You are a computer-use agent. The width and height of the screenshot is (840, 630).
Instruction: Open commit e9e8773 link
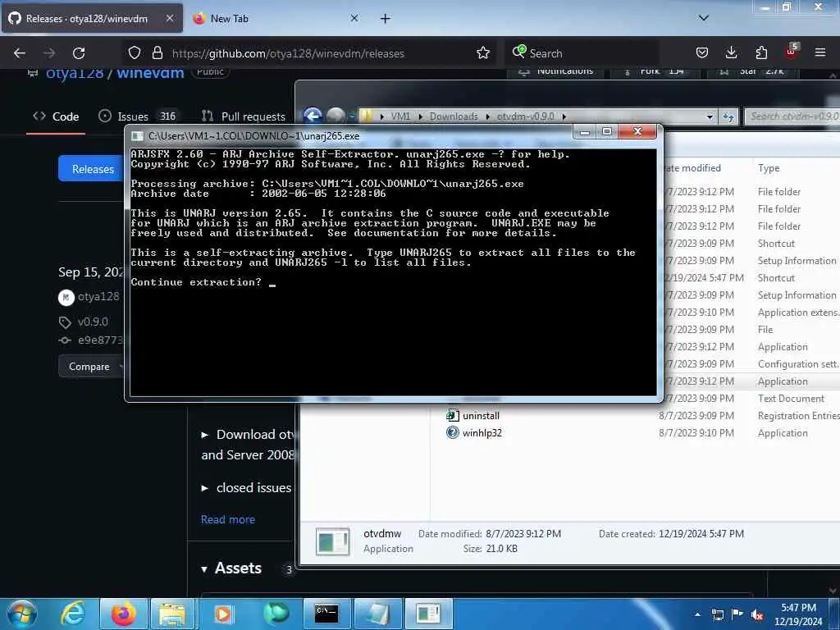100,340
